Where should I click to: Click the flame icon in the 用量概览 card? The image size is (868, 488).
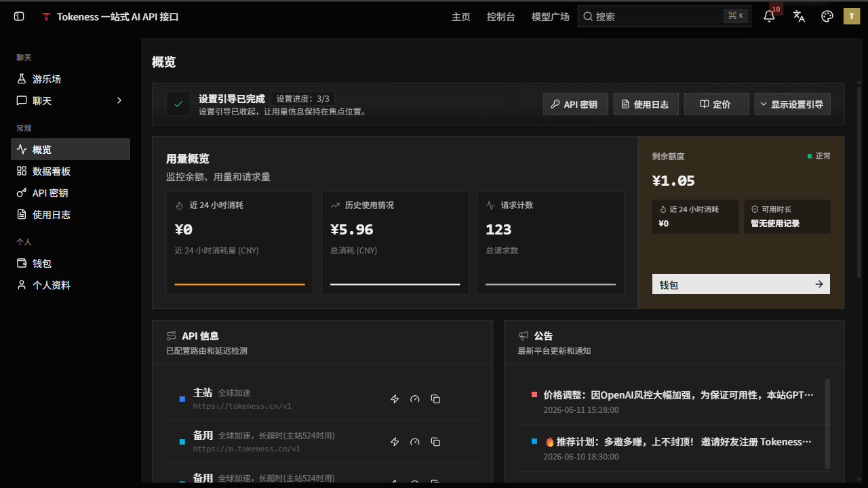pos(180,205)
